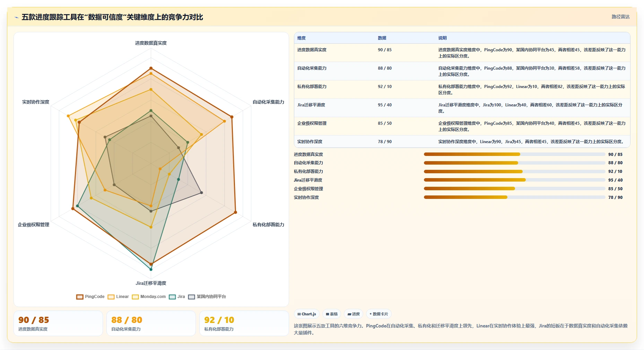Click the 私有化部署能力 progress bar
The width and height of the screenshot is (644, 350).
[x=514, y=172]
